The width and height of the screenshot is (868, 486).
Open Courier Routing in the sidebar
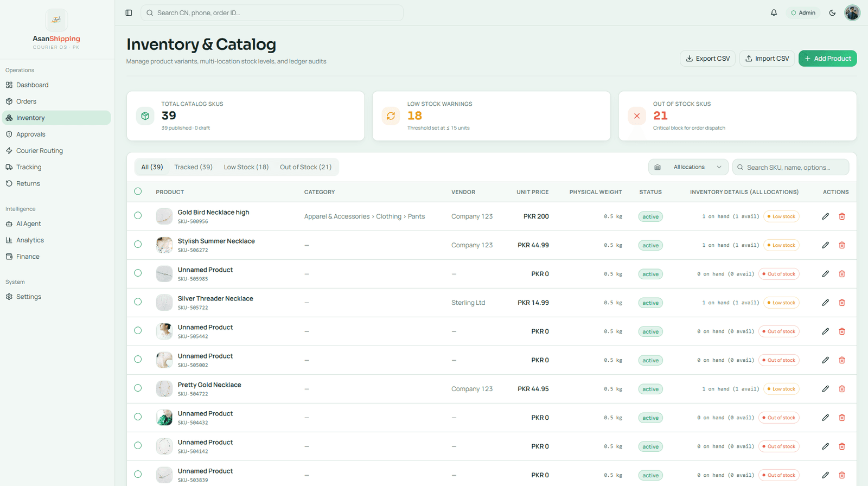[x=56, y=151]
